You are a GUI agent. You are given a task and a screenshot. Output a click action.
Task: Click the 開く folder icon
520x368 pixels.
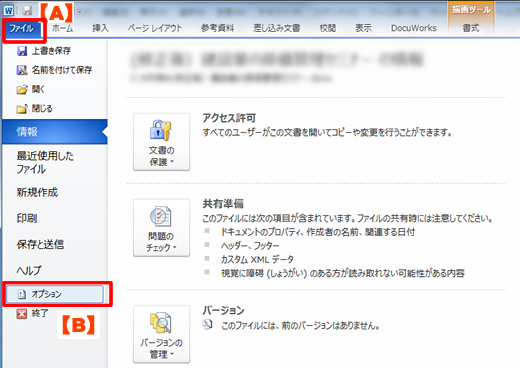tap(22, 90)
